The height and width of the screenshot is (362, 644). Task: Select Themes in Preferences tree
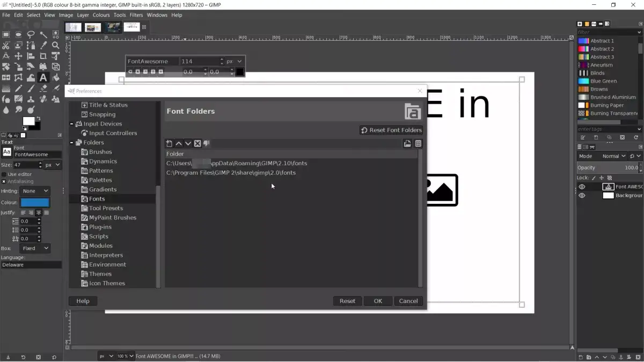coord(100,274)
